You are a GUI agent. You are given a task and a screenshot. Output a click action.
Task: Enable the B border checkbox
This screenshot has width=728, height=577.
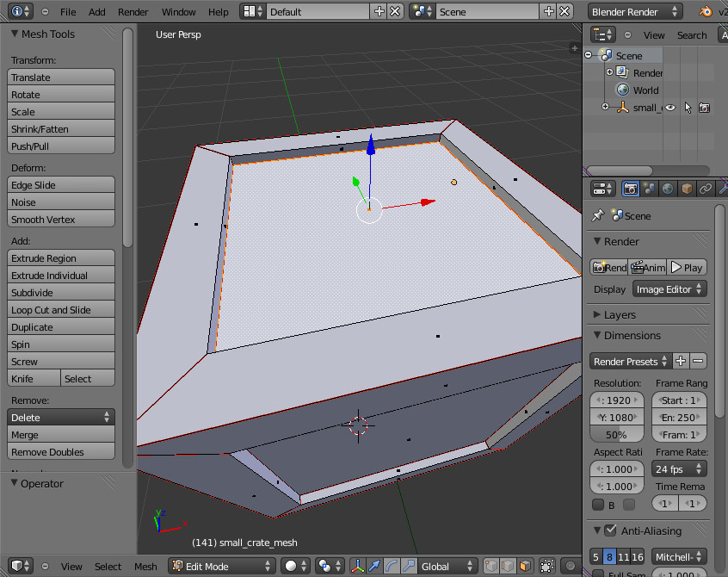(x=598, y=505)
